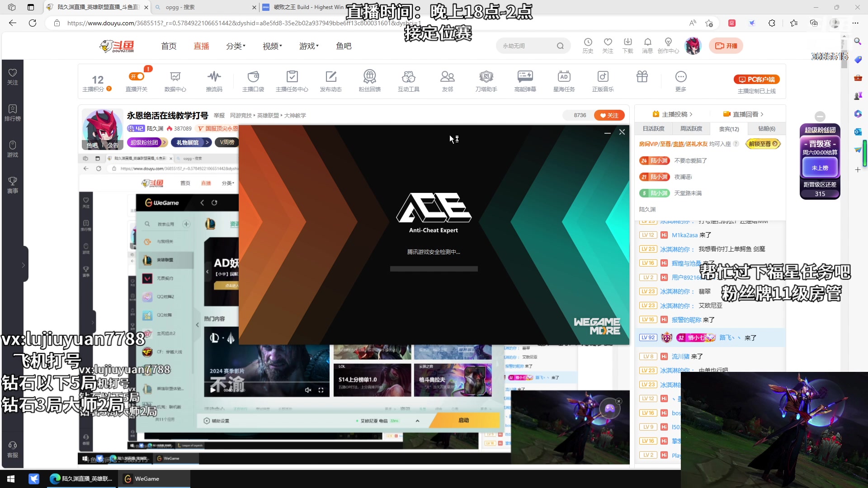Open 历史 history clock icon
The width and height of the screenshot is (868, 488).
588,46
